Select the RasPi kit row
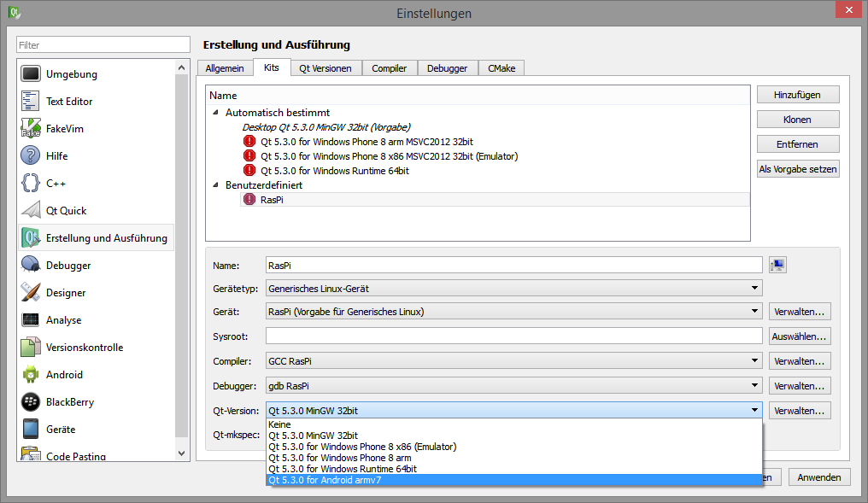Viewport: 868px width, 503px height. 495,199
